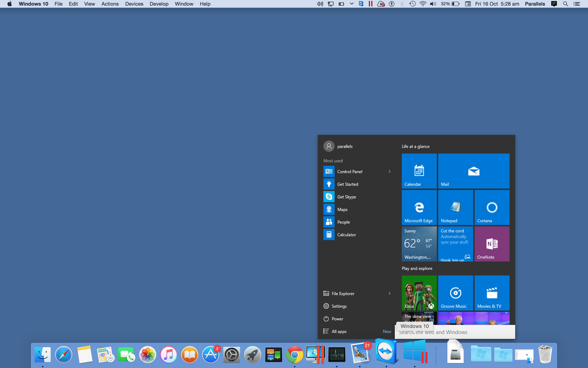Open the Weather tile showing Washington
588x368 pixels.
[x=419, y=244]
